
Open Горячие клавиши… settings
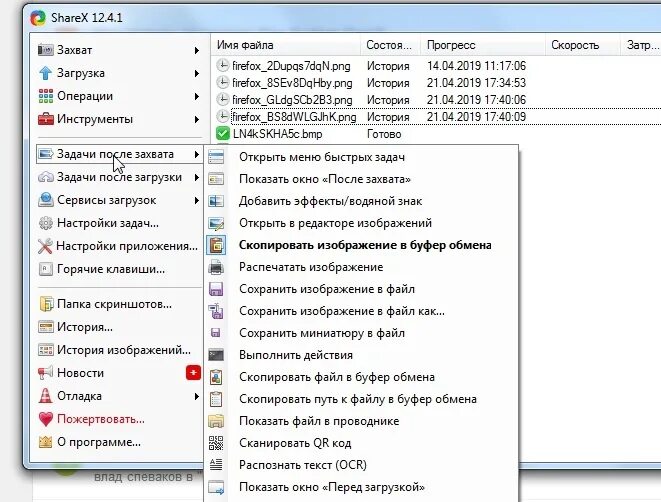pyautogui.click(x=119, y=269)
